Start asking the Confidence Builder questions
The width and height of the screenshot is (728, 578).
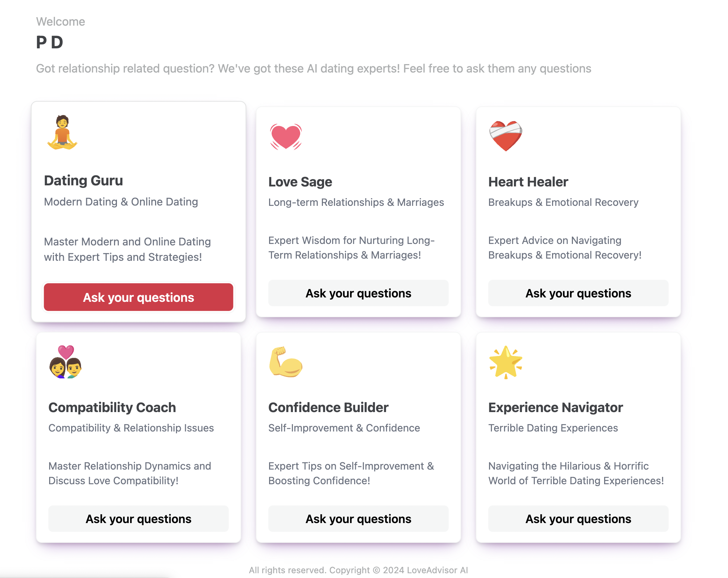(358, 519)
